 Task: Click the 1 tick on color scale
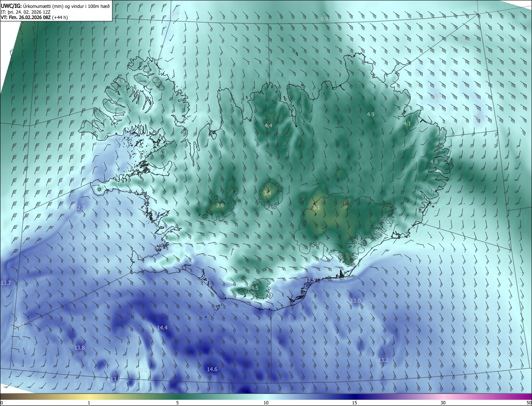(89, 403)
